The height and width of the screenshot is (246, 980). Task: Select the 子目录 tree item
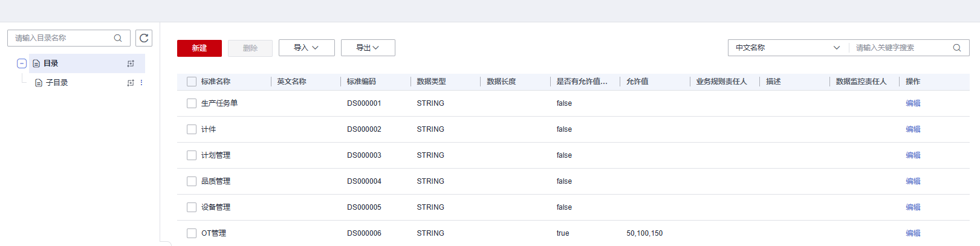pyautogui.click(x=57, y=83)
